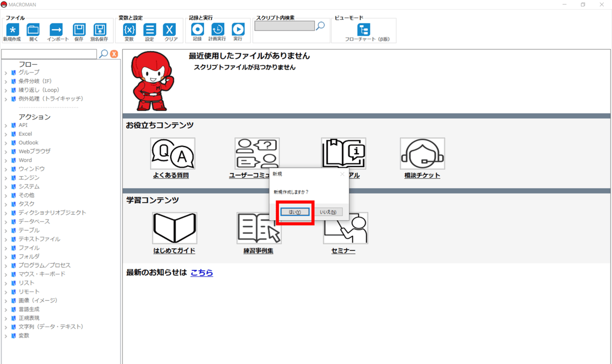
Task: Expand the Word tree node
Action: [6, 161]
